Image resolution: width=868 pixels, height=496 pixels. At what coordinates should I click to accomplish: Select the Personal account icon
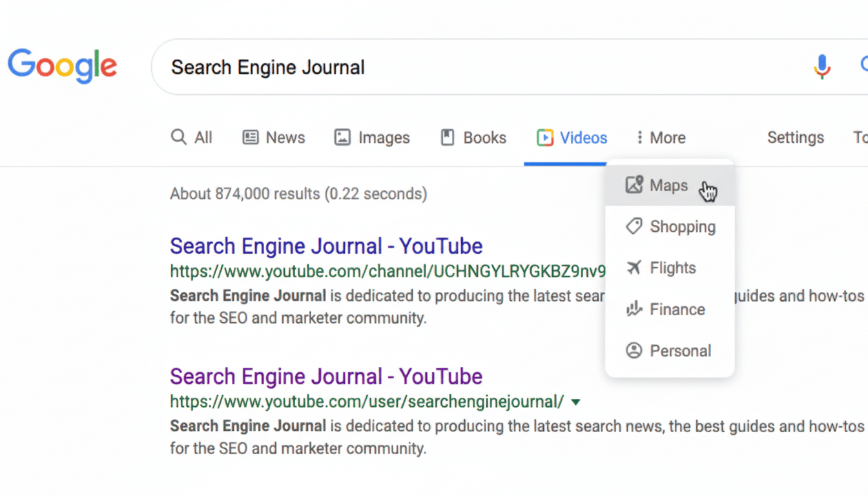click(633, 350)
